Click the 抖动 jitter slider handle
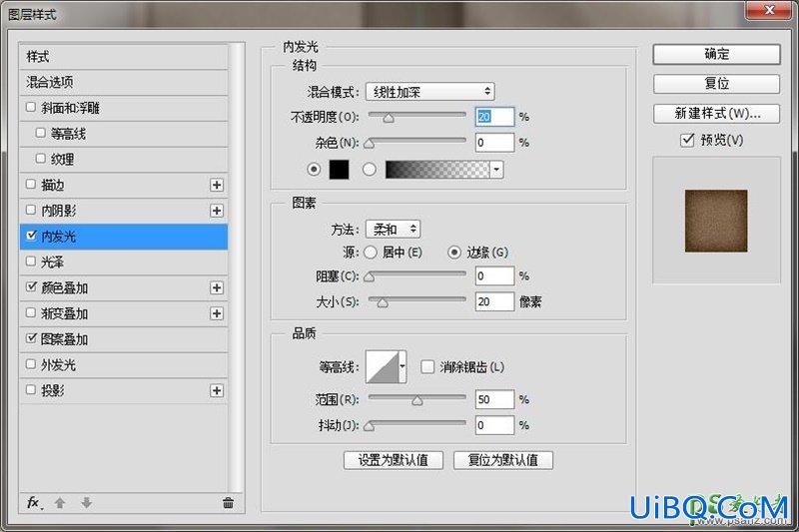This screenshot has height=532, width=799. pyautogui.click(x=370, y=427)
